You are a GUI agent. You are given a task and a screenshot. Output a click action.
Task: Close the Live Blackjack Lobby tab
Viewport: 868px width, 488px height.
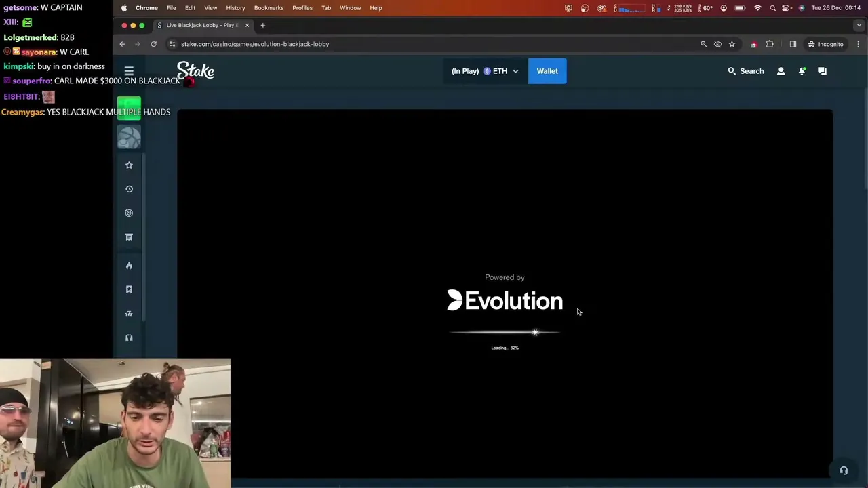(247, 25)
